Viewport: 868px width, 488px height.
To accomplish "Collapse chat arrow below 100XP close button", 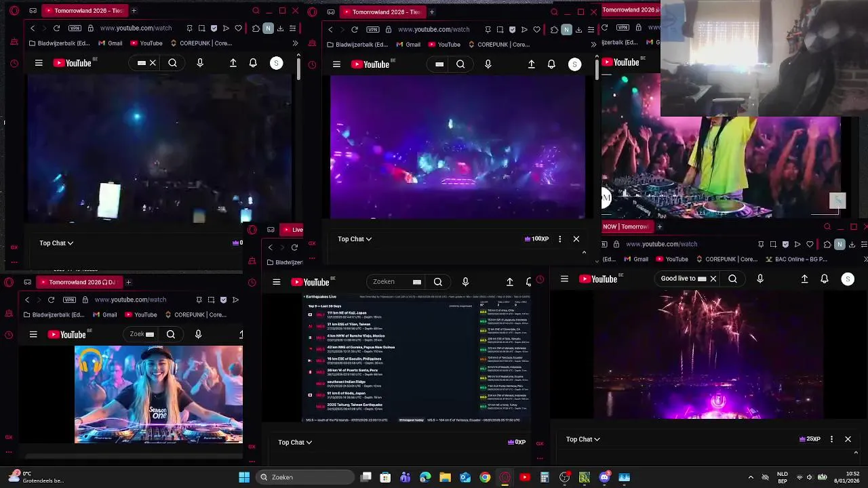I will (x=584, y=252).
